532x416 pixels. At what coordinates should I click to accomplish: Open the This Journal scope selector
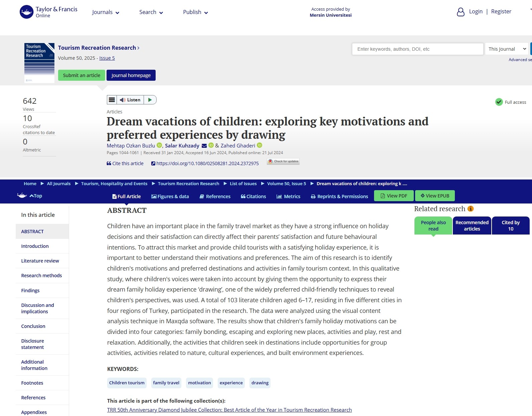click(507, 49)
